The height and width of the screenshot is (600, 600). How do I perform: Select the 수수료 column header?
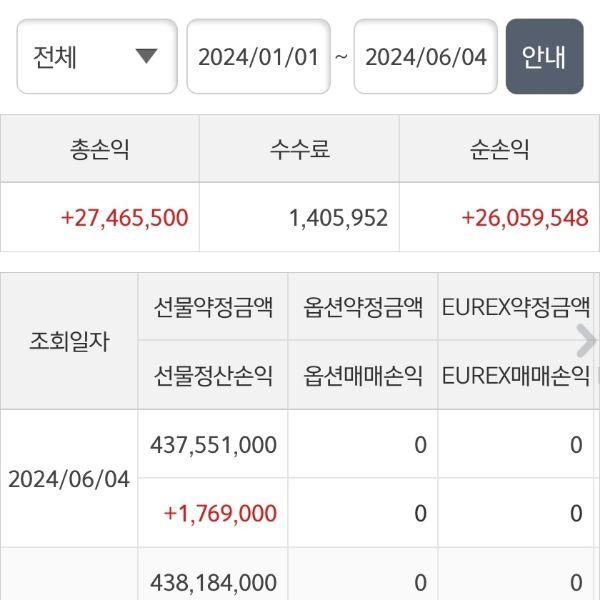[299, 150]
